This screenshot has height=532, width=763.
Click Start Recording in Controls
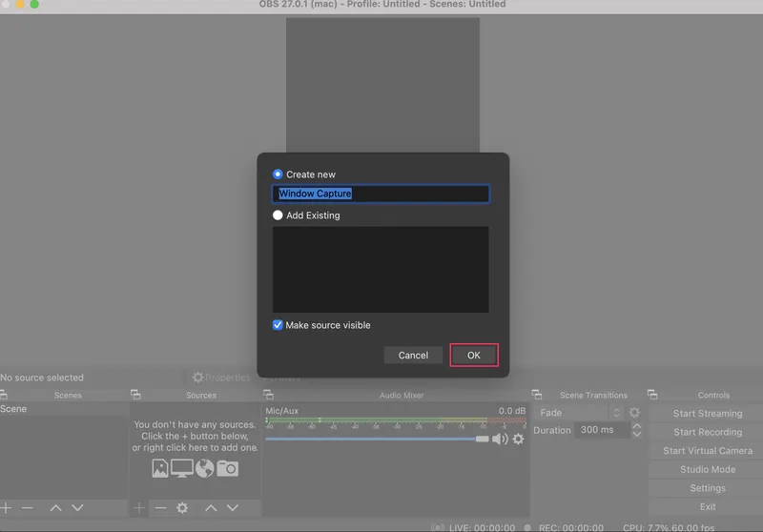(707, 432)
